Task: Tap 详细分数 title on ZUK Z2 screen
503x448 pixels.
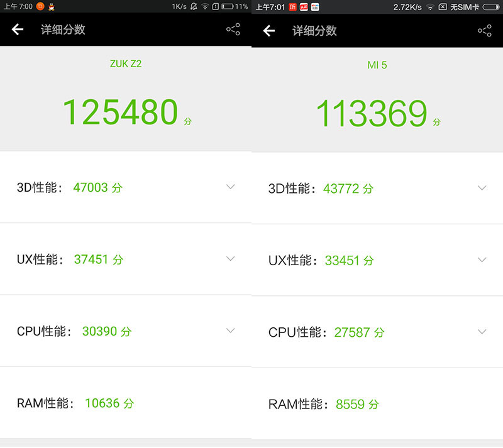Action: [63, 30]
